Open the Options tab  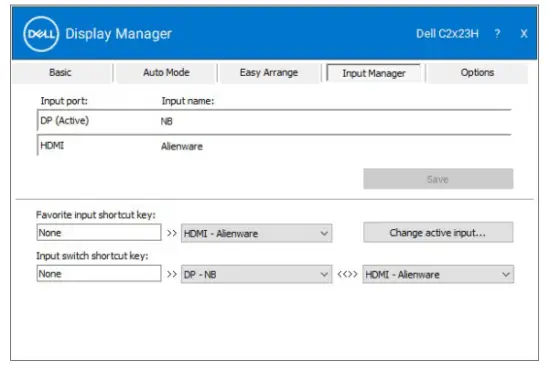click(x=477, y=73)
